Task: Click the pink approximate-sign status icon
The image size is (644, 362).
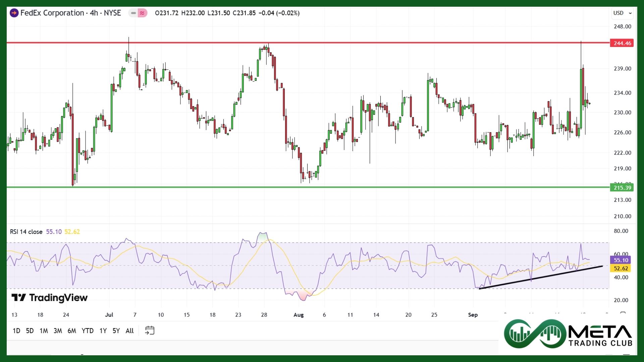Action: click(143, 13)
